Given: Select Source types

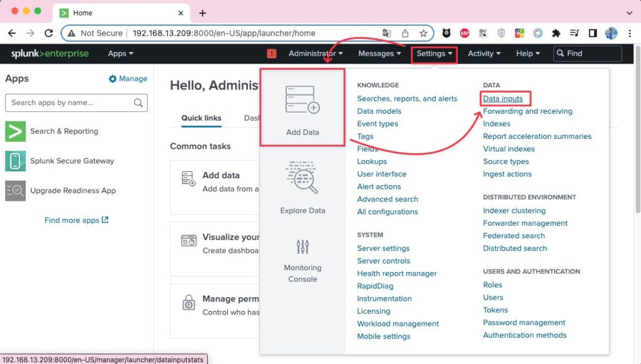Looking at the screenshot, I should click(506, 161).
